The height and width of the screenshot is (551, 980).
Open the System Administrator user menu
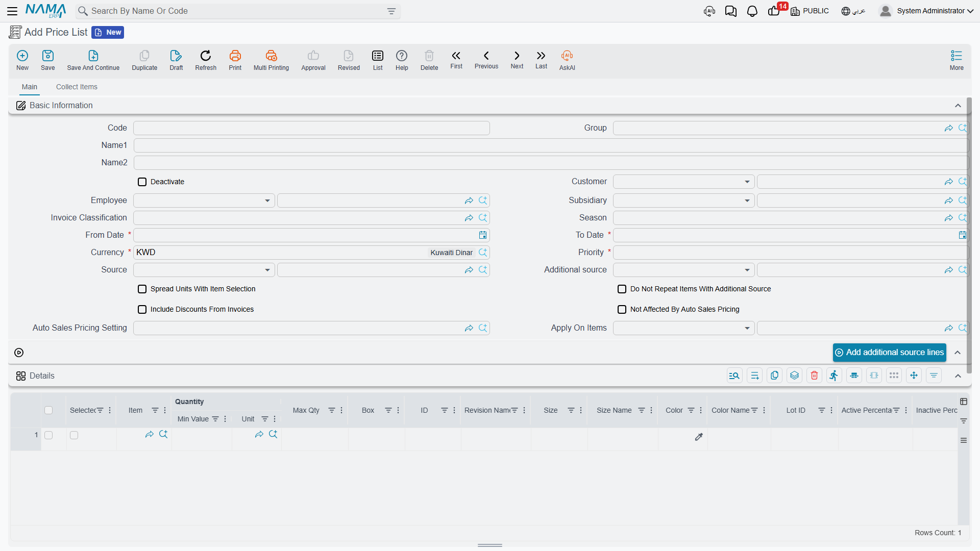tap(926, 11)
